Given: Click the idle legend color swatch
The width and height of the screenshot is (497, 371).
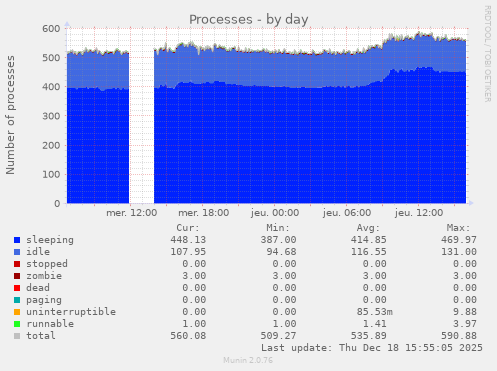Looking at the screenshot, I should click(x=17, y=252).
